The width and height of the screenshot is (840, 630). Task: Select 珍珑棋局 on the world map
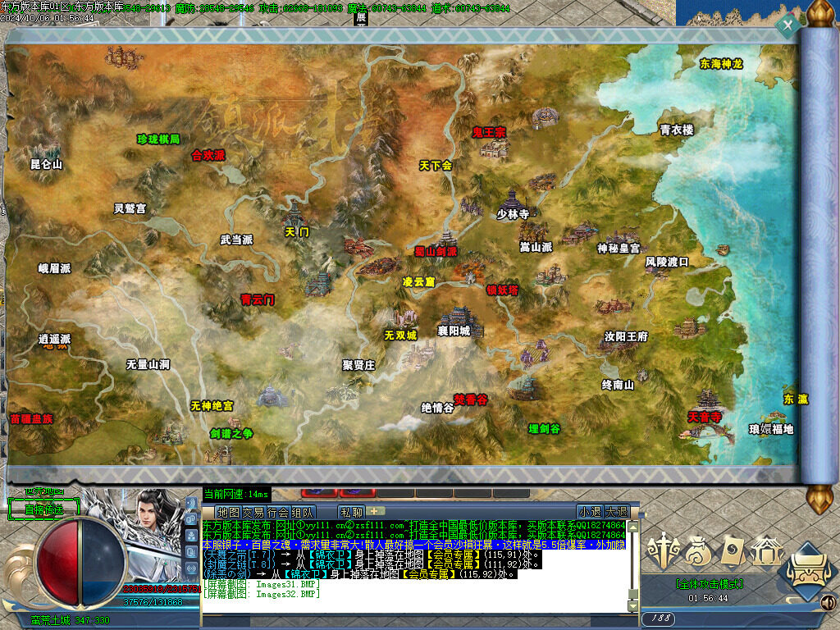pyautogui.click(x=158, y=139)
